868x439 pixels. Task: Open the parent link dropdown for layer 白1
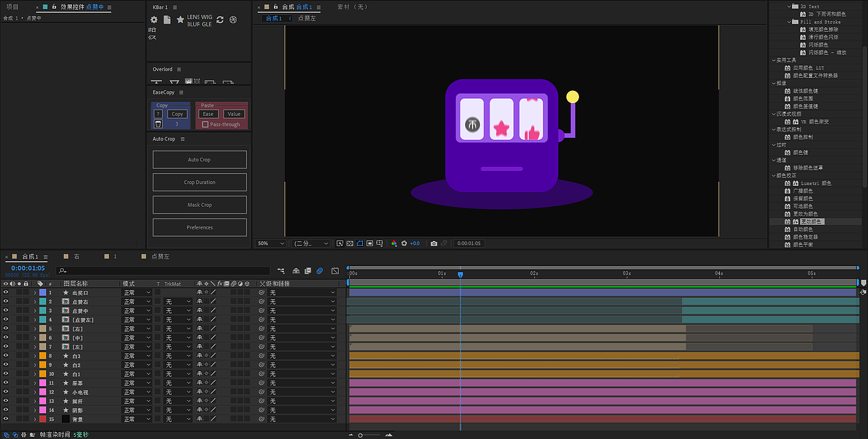302,374
